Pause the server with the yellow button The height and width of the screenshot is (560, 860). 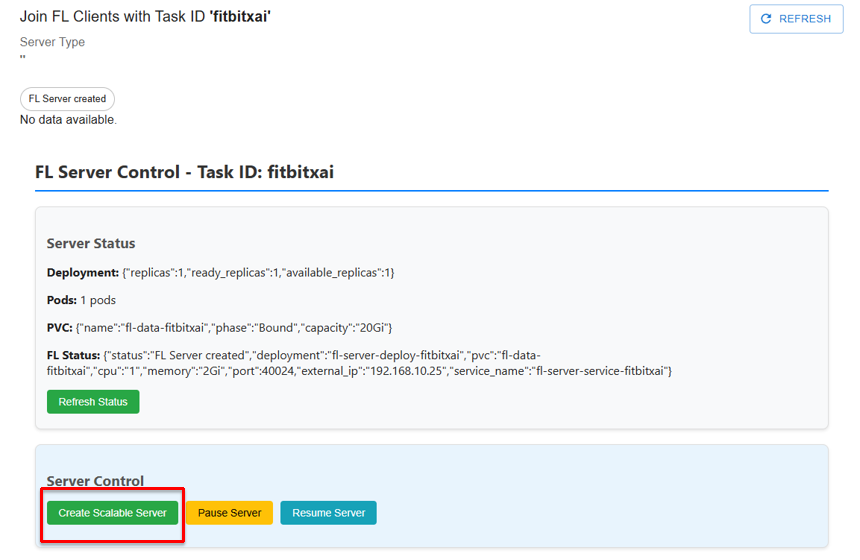pyautogui.click(x=229, y=513)
